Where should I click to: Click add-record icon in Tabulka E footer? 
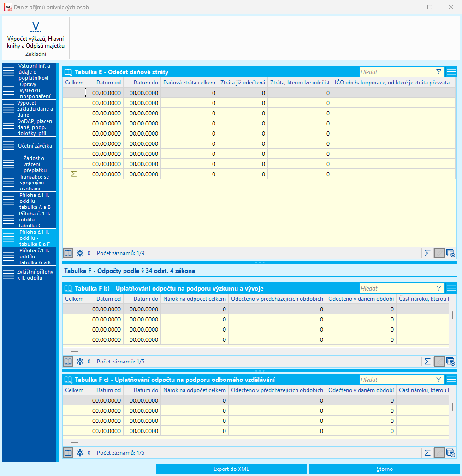coord(450,253)
